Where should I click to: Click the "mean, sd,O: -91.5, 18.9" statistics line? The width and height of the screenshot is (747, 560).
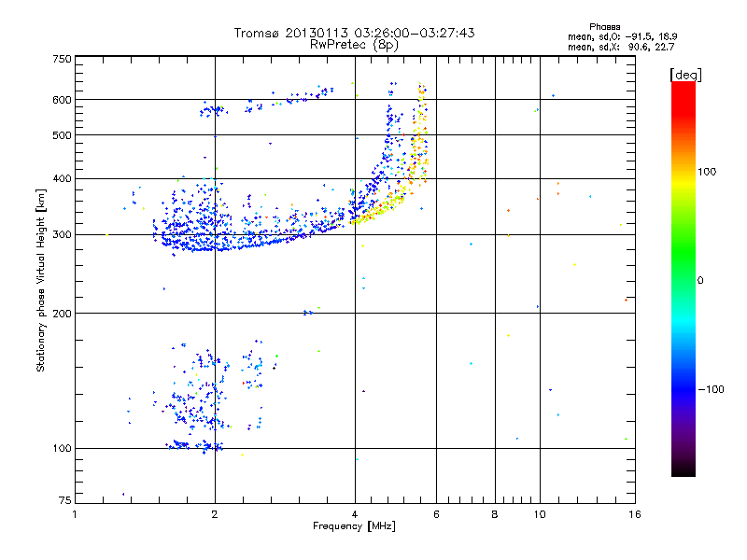tap(622, 36)
